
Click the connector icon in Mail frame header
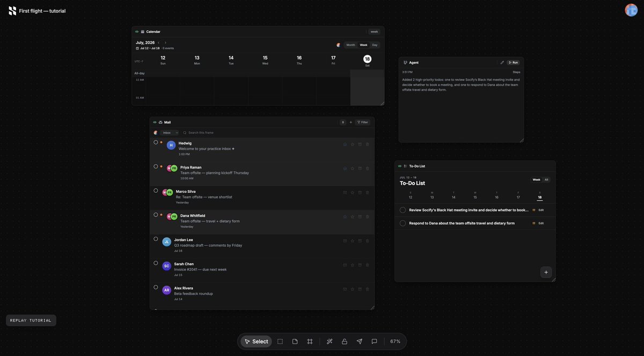[x=155, y=122]
